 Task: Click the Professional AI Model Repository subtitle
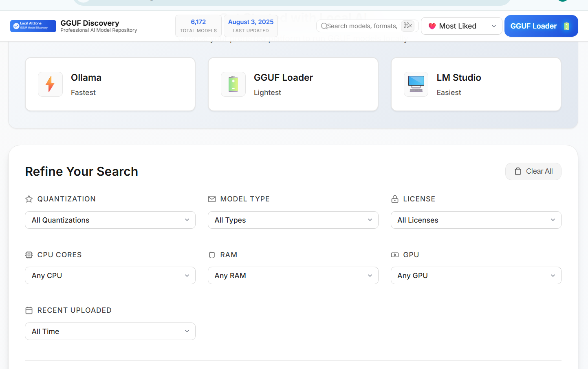(x=99, y=30)
